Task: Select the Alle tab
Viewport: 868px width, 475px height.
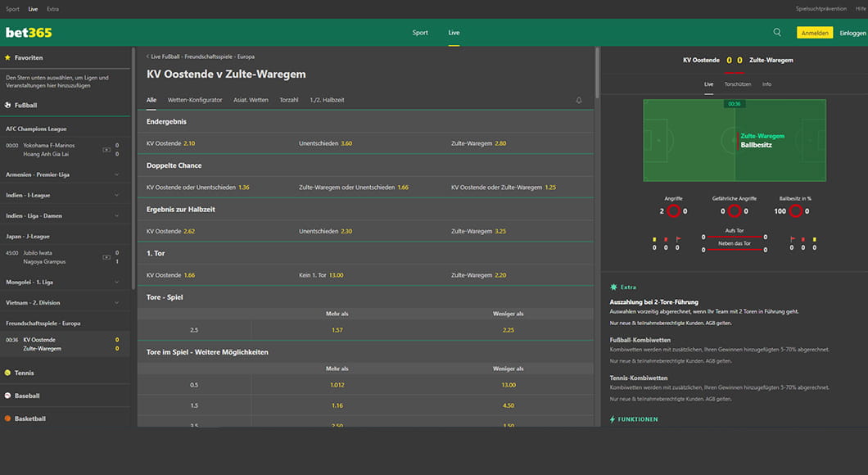Action: pyautogui.click(x=151, y=100)
